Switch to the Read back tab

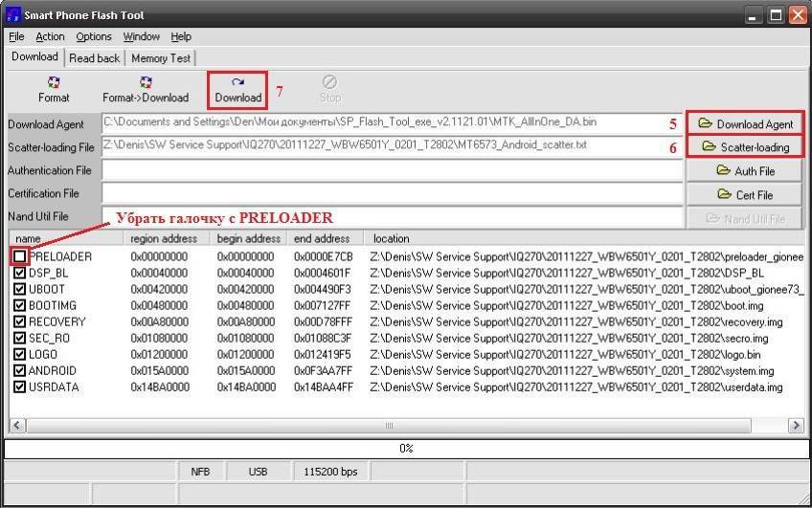[95, 57]
